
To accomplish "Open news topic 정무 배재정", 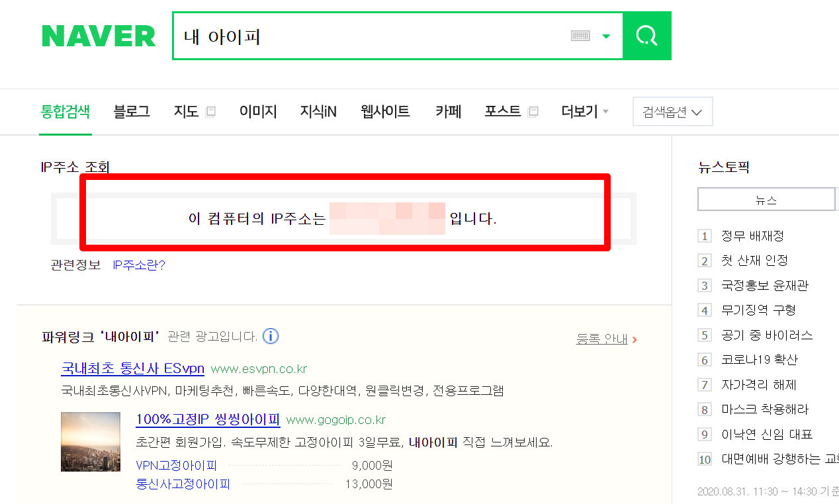I will pyautogui.click(x=752, y=236).
